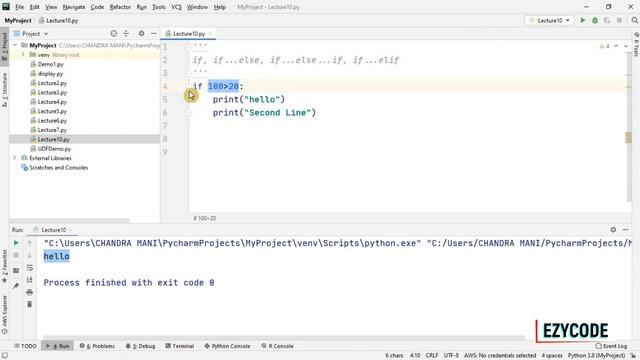This screenshot has height=360, width=640.
Task: Open the R Console tool window
Action: pos(277,346)
